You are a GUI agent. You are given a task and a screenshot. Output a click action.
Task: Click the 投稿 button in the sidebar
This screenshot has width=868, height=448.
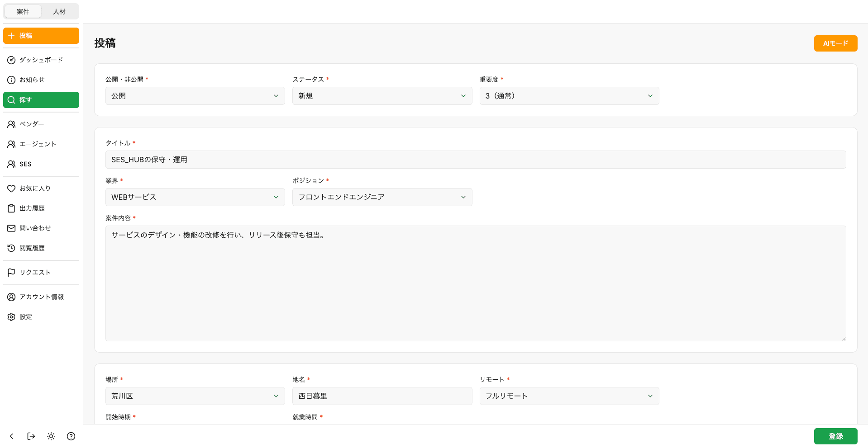coord(41,35)
